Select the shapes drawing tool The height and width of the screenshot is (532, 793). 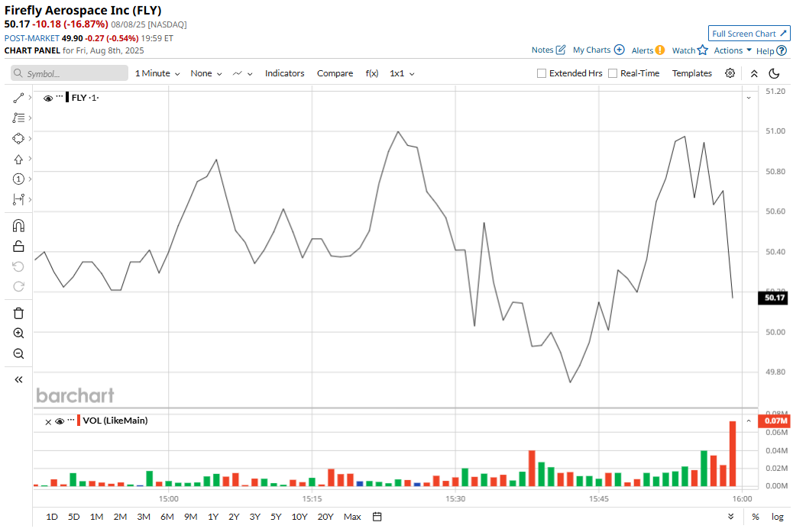point(18,138)
